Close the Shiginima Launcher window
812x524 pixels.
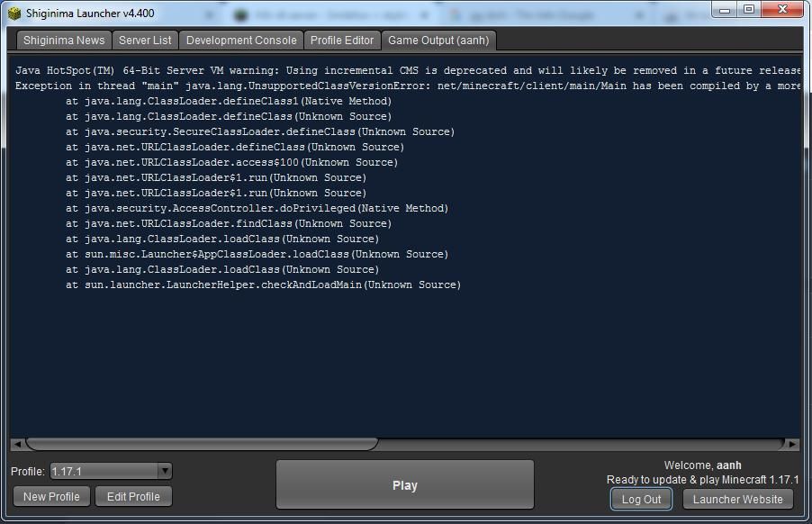[x=782, y=9]
